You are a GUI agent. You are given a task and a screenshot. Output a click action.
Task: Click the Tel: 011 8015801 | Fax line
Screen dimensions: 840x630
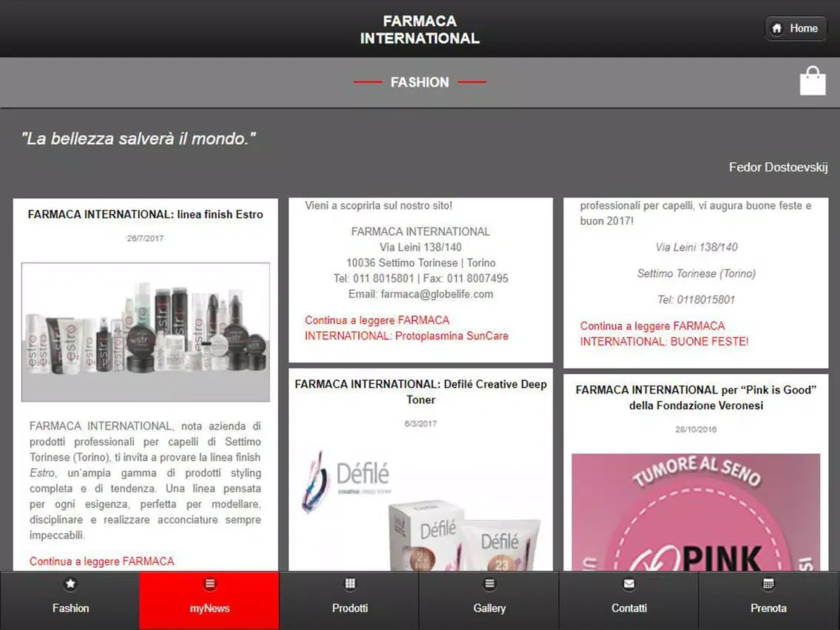[x=421, y=279]
